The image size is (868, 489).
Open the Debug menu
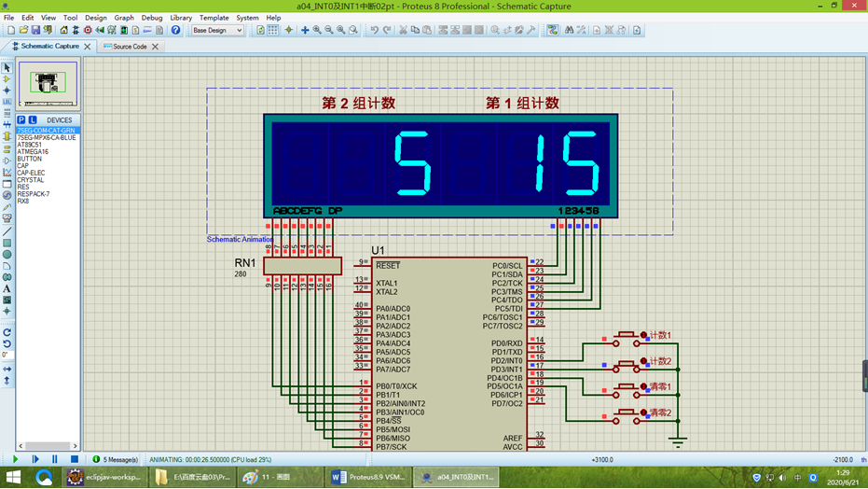pyautogui.click(x=152, y=18)
